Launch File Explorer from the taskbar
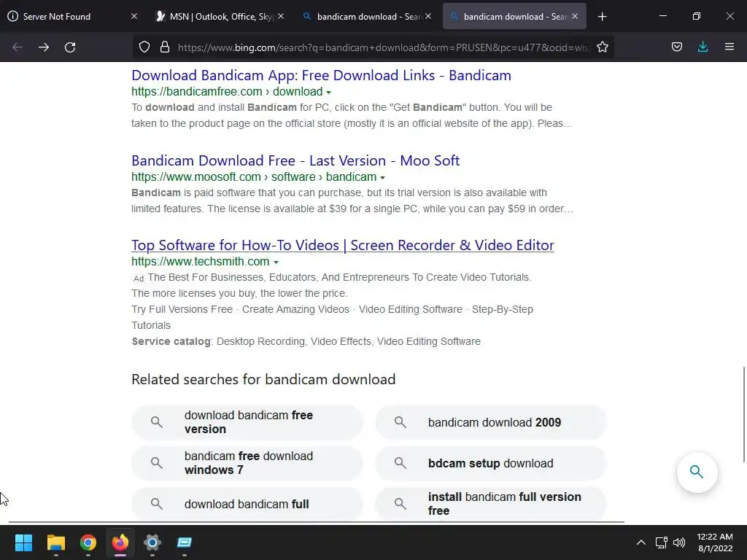Viewport: 747px width, 560px height. 56,542
